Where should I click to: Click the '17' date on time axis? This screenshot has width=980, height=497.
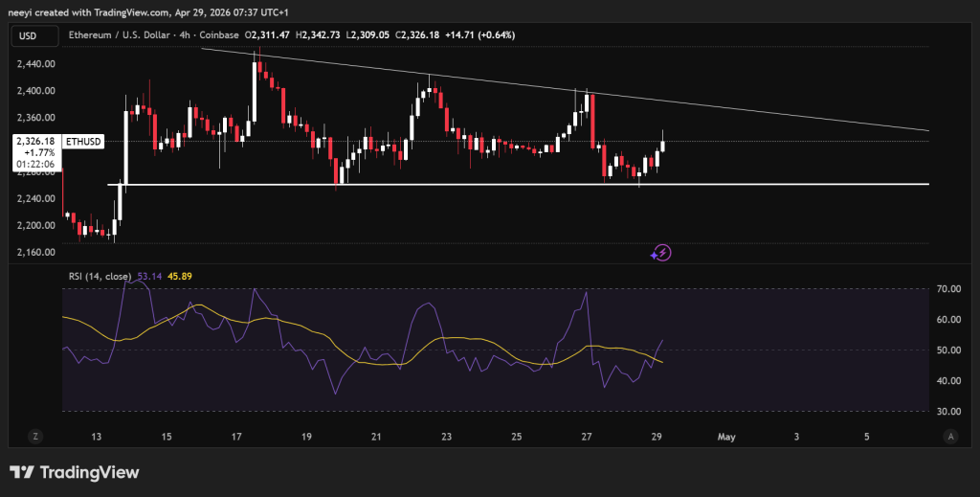tap(236, 437)
